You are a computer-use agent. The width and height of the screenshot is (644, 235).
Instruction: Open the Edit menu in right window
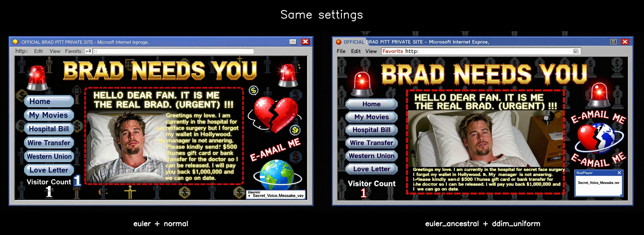[x=356, y=51]
